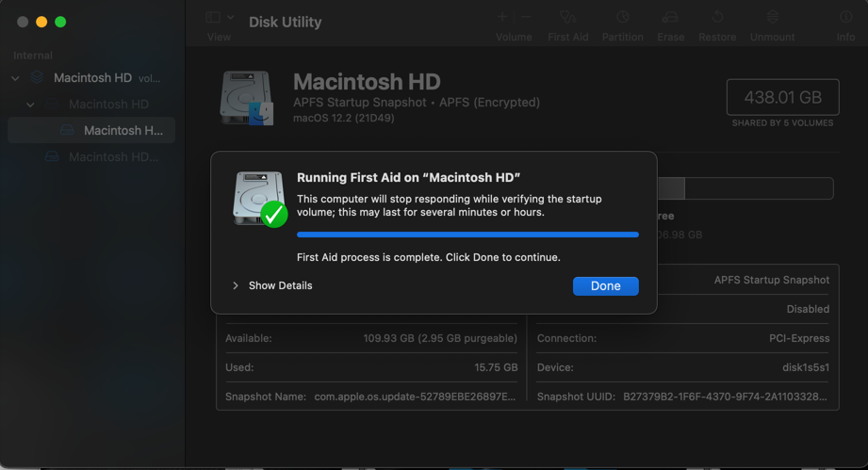Click the First Aid dialog disk checkmark icon
Viewport: 868px width, 470px height.
pyautogui.click(x=259, y=199)
